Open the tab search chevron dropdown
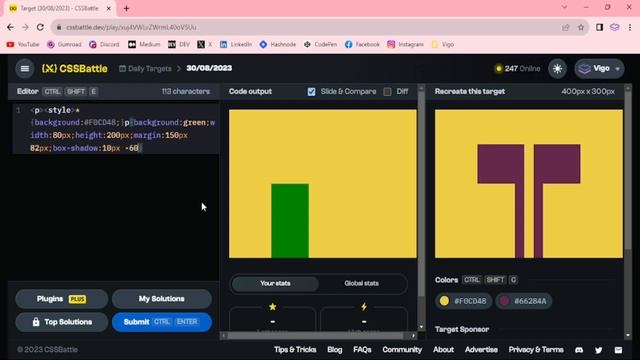The height and width of the screenshot is (360, 640). 564,7
